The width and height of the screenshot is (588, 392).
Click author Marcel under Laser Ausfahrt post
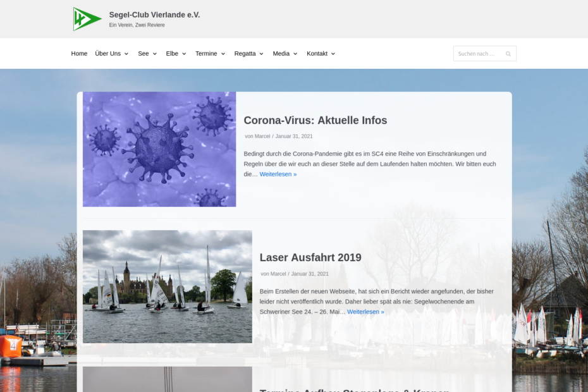(278, 274)
